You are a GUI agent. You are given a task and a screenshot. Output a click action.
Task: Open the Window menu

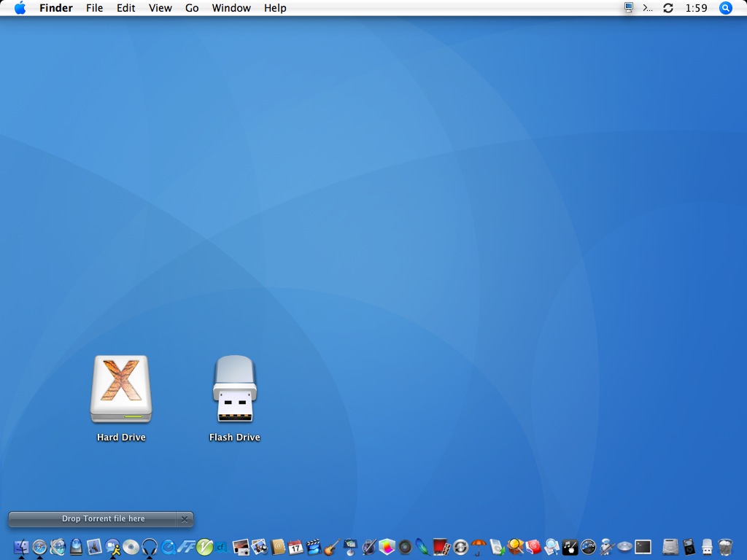pyautogui.click(x=231, y=8)
